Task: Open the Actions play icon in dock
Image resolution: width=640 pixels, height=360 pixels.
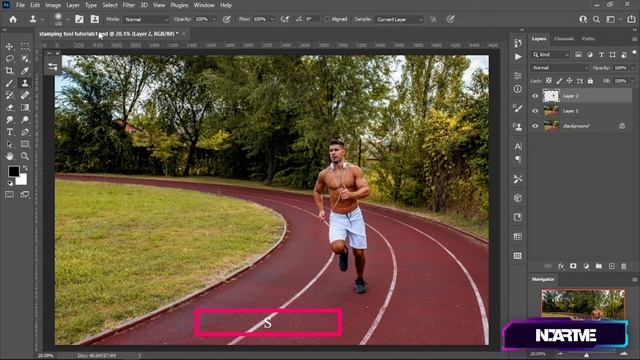Action: pos(518,57)
